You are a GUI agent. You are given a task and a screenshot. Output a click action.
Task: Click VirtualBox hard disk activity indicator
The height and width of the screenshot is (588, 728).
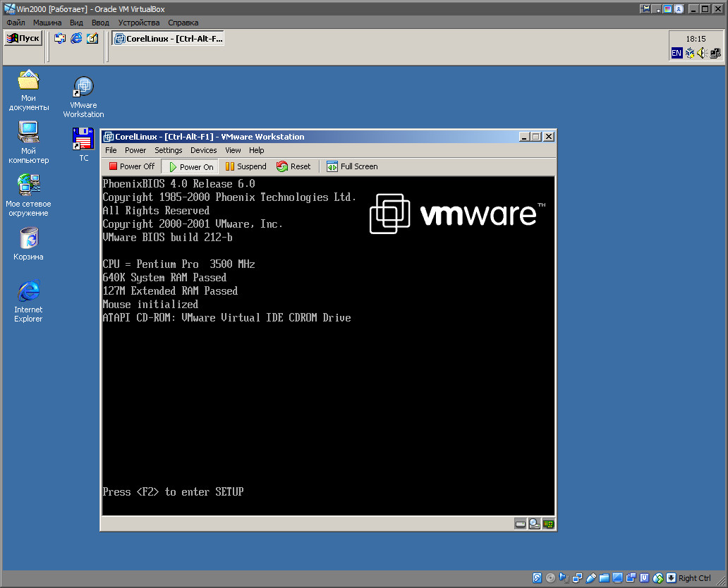click(537, 578)
